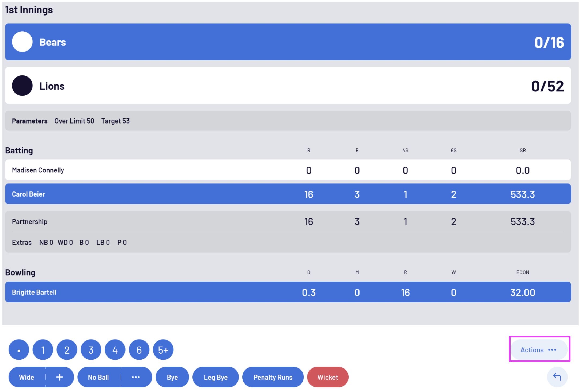Record a six
582x392 pixels.
tap(139, 349)
